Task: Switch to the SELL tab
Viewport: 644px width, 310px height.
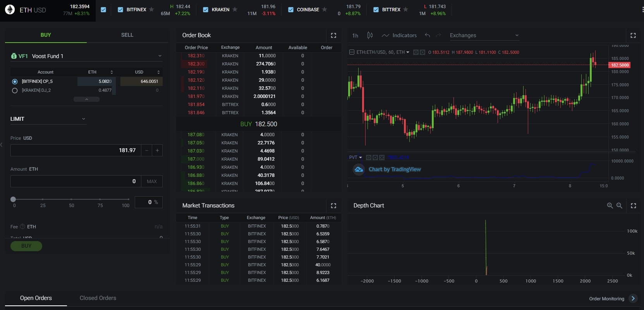Action: [127, 35]
